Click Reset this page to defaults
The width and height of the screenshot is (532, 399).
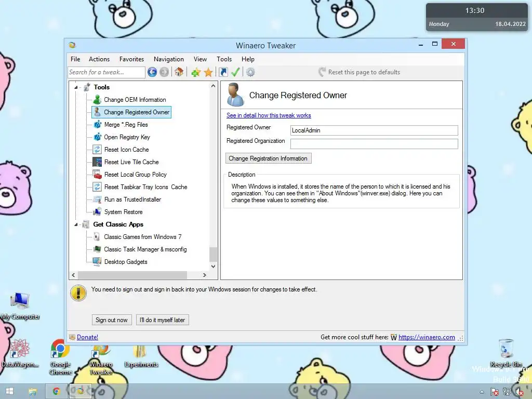(360, 72)
